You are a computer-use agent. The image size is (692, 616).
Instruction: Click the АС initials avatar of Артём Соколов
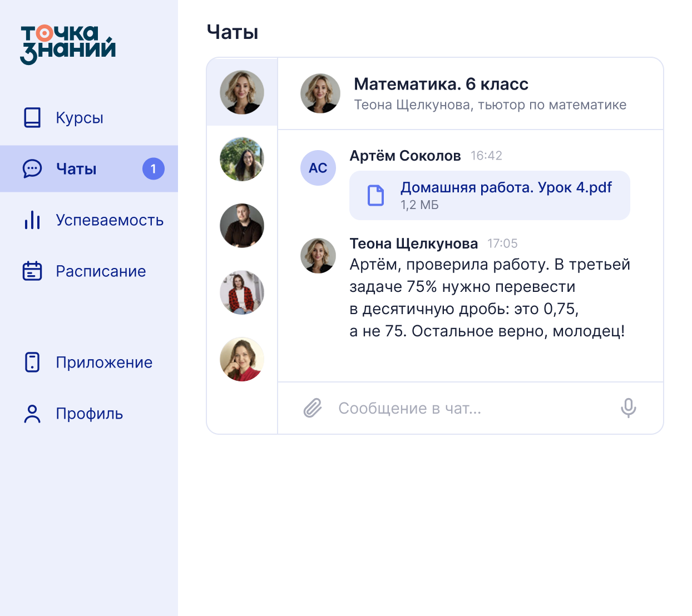[318, 168]
